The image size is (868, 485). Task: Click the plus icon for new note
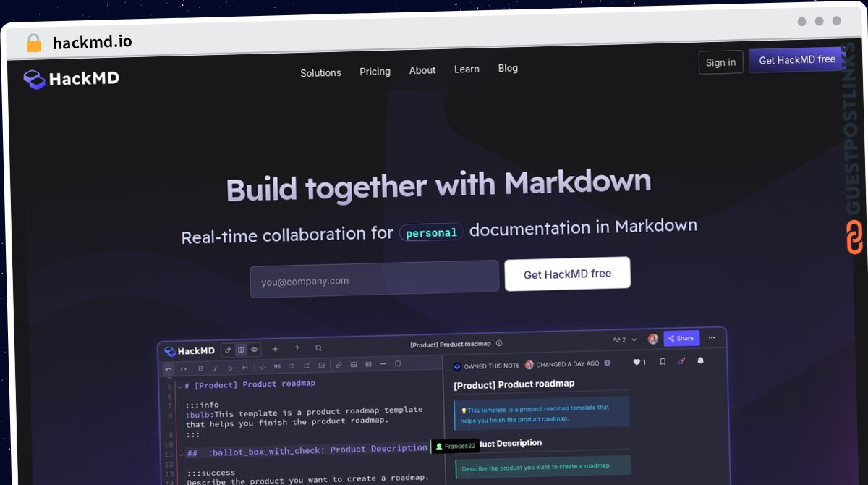pos(275,349)
